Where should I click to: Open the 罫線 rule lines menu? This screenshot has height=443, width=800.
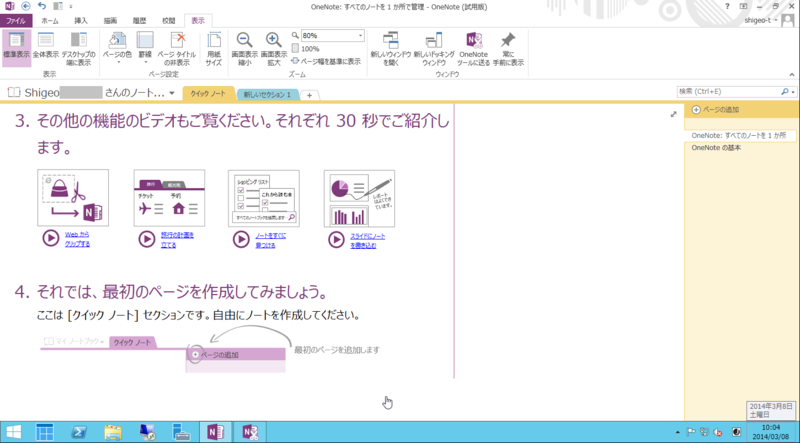pyautogui.click(x=145, y=48)
